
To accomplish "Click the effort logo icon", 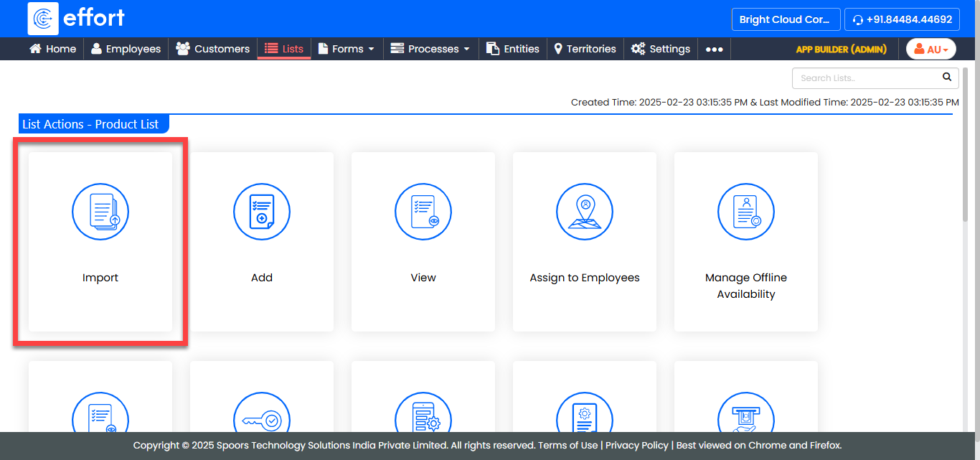I will tap(43, 19).
